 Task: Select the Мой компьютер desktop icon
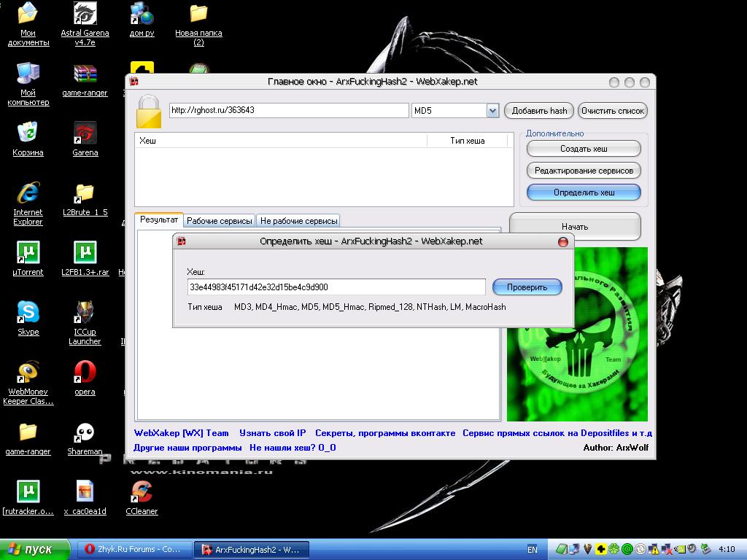(x=28, y=85)
